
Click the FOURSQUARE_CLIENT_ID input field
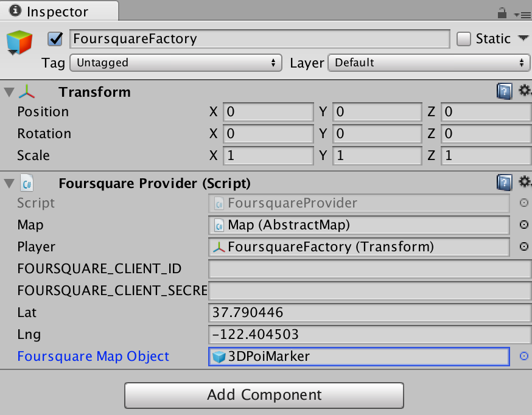[370, 269]
